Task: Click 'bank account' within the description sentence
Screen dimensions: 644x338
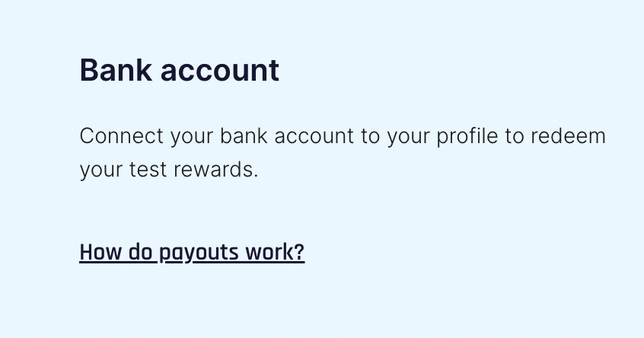Action: (x=287, y=136)
